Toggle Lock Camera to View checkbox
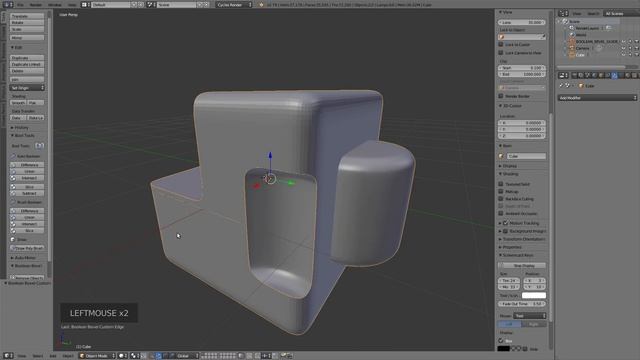The width and height of the screenshot is (640, 360). click(x=501, y=53)
